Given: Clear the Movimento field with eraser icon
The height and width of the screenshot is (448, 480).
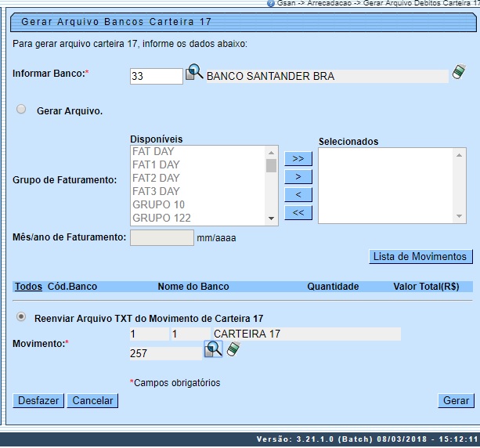Looking at the screenshot, I should [233, 349].
